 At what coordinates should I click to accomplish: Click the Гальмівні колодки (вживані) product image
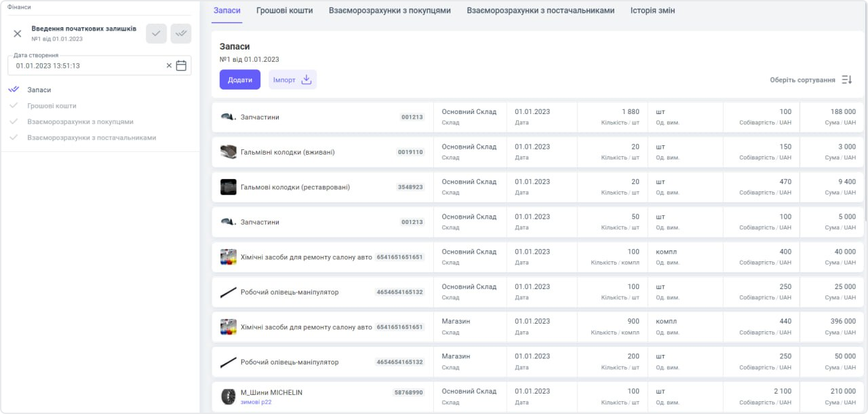[x=228, y=152]
